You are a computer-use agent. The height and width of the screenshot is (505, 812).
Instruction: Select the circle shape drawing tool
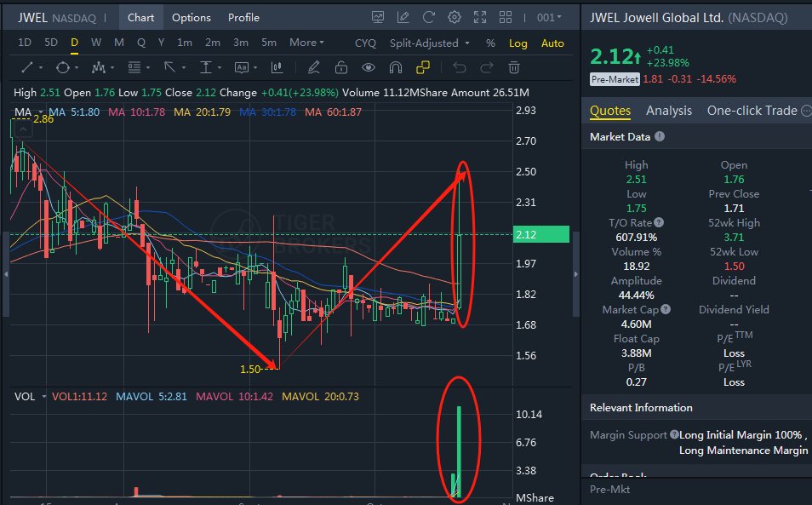click(63, 67)
